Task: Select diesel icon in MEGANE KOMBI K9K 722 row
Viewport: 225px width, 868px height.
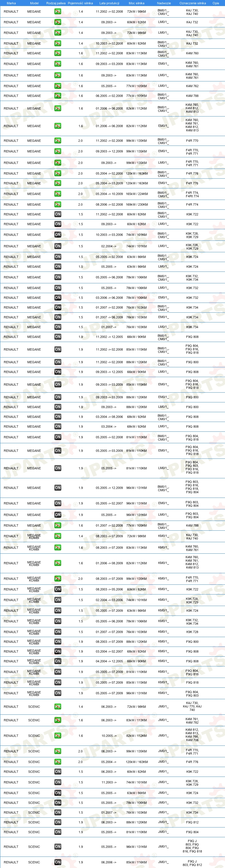Action: [58, 589]
